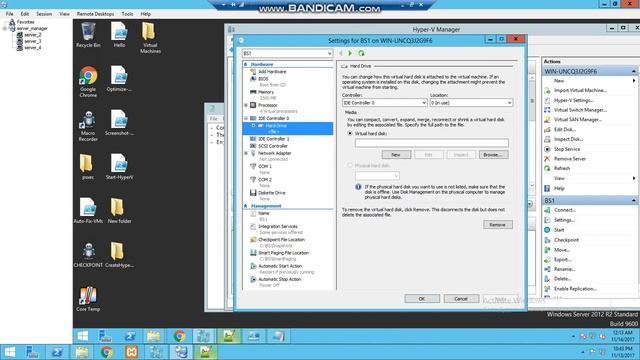Image resolution: width=640 pixels, height=360 pixels.
Task: Click the Import Virtual Machine icon
Action: [x=547, y=90]
